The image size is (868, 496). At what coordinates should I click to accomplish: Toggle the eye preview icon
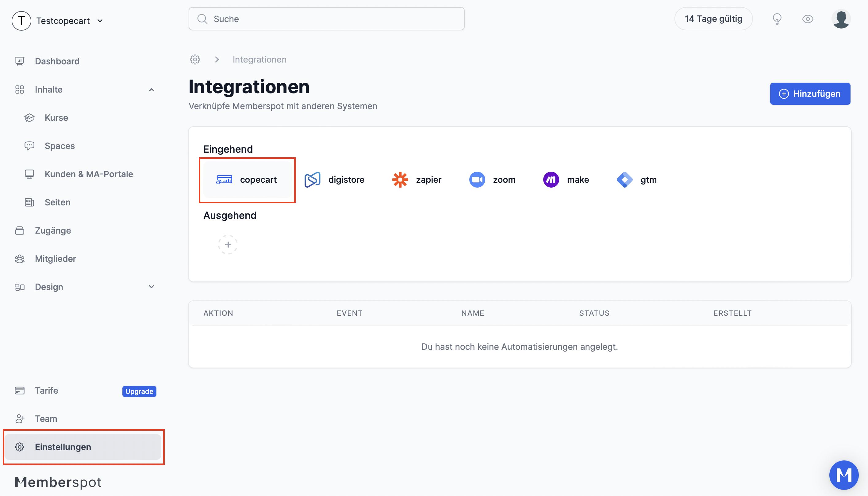(x=808, y=19)
